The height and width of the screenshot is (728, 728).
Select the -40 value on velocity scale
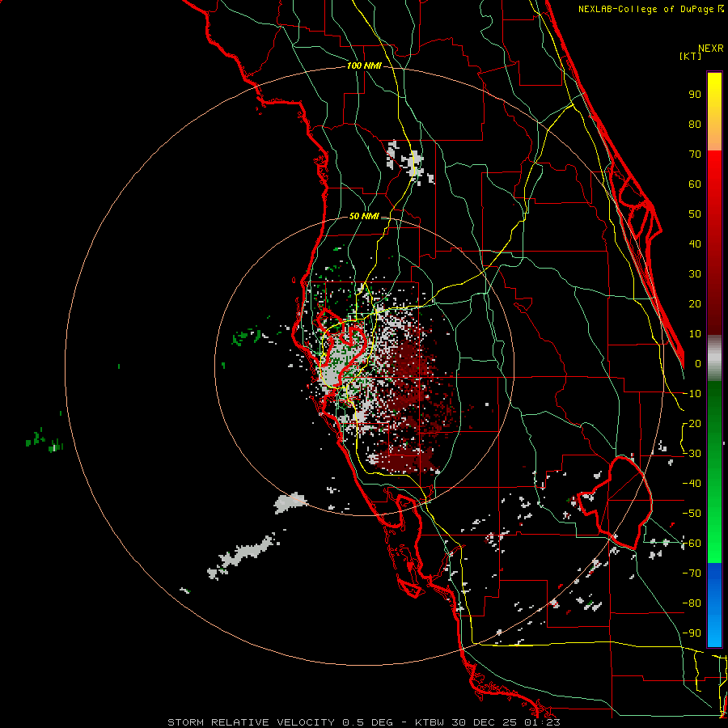pos(692,484)
